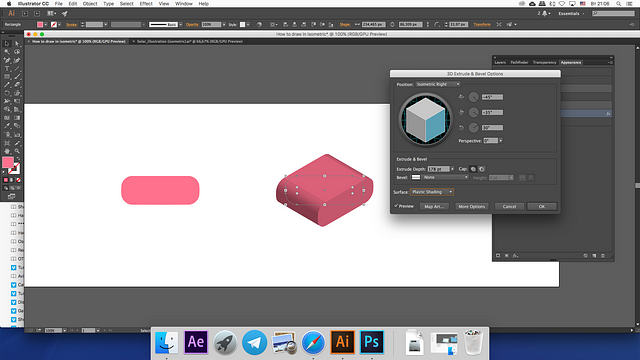This screenshot has width=640, height=360.
Task: Click the Z axis rotation dial
Action: (x=473, y=128)
